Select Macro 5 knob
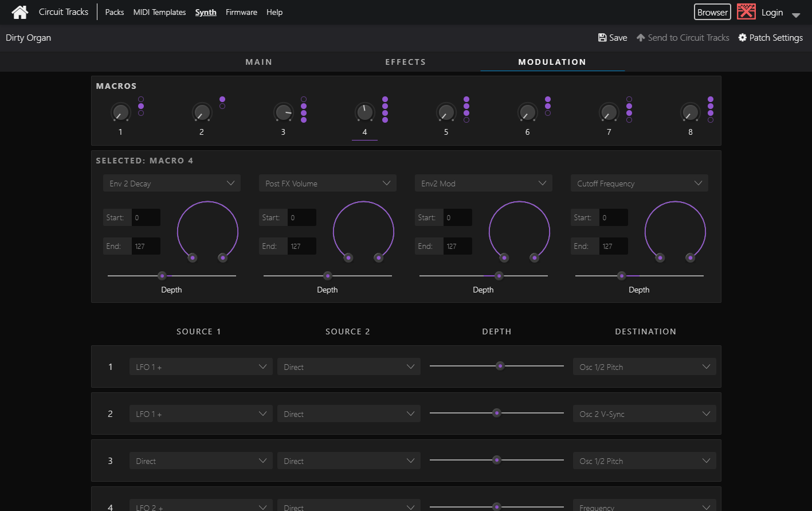The height and width of the screenshot is (511, 812). point(446,113)
